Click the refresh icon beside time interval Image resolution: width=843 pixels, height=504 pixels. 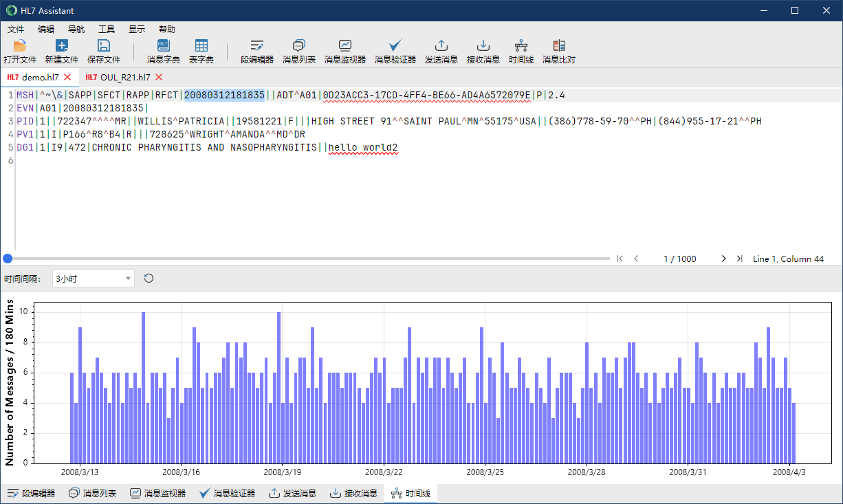(149, 278)
